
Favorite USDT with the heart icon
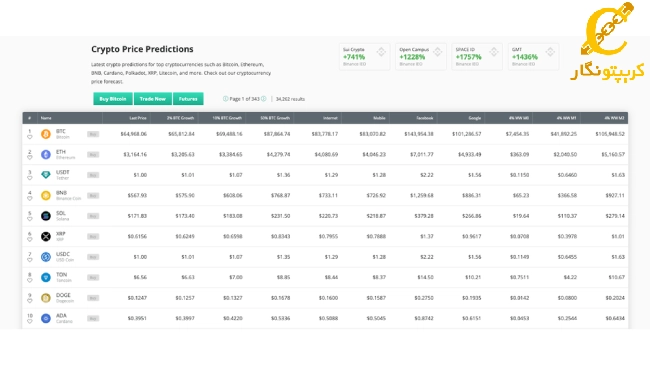coord(29,178)
